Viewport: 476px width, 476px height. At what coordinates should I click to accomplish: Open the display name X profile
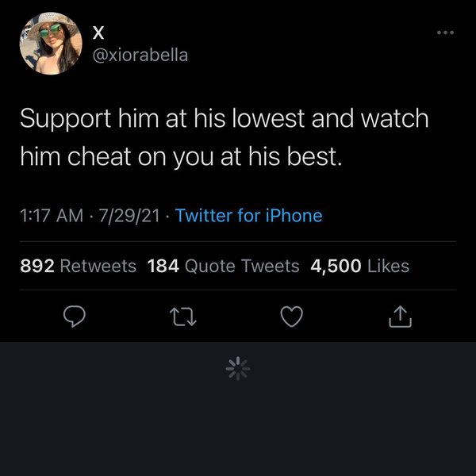98,33
